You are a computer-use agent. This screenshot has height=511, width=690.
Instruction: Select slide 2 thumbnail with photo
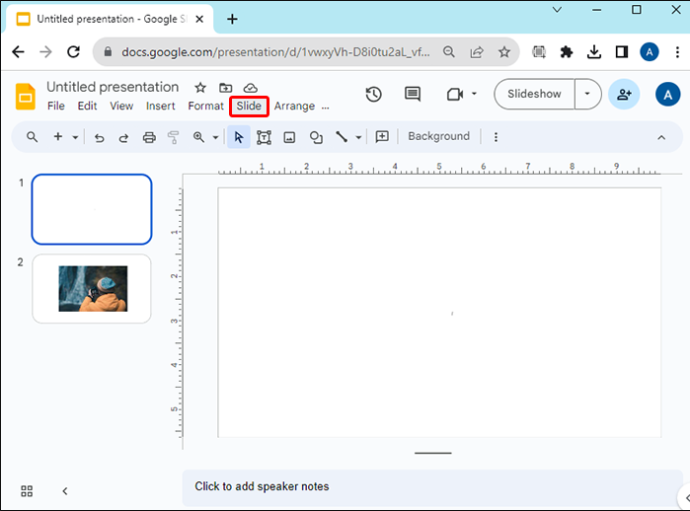pos(92,289)
